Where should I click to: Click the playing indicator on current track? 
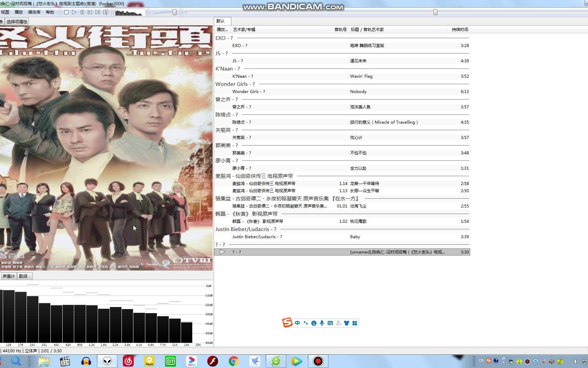[222, 252]
